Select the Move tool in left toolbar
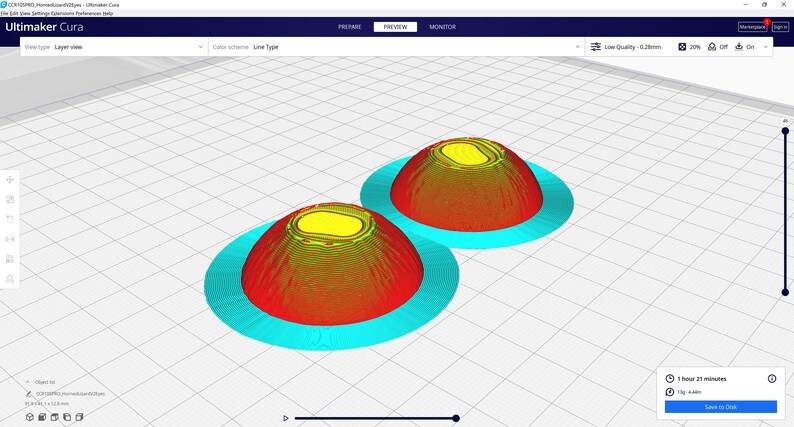The width and height of the screenshot is (794, 427). tap(10, 180)
